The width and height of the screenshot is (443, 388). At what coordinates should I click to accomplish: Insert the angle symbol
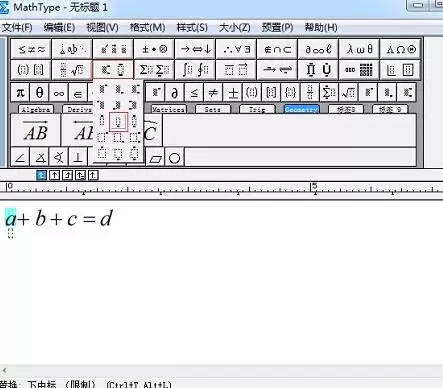[20, 157]
